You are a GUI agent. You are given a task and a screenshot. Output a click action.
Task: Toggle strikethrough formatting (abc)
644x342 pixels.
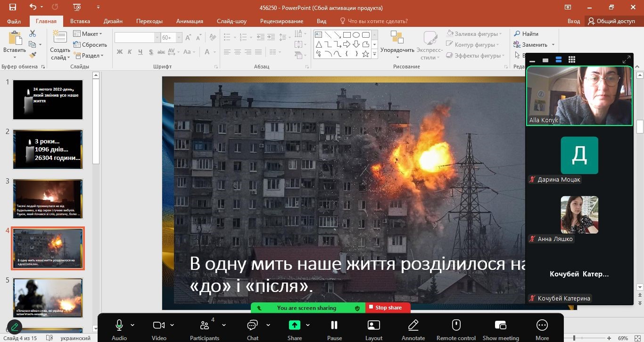click(x=161, y=52)
